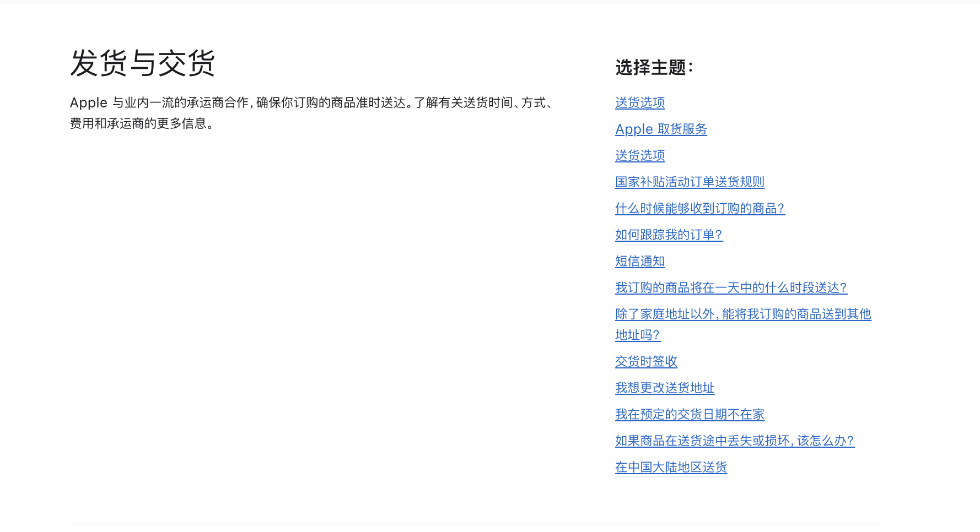Select the 发货与交货 page title
Image resolution: width=980 pixels, height=532 pixels.
point(144,63)
